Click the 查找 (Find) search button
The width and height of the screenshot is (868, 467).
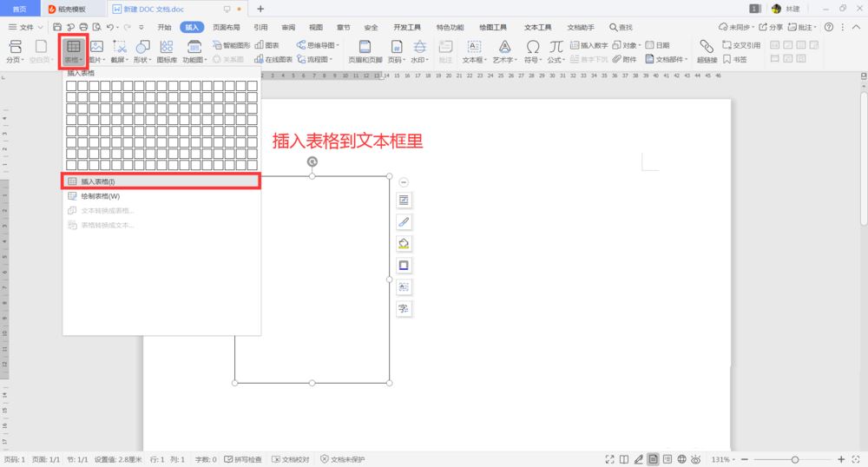click(621, 27)
